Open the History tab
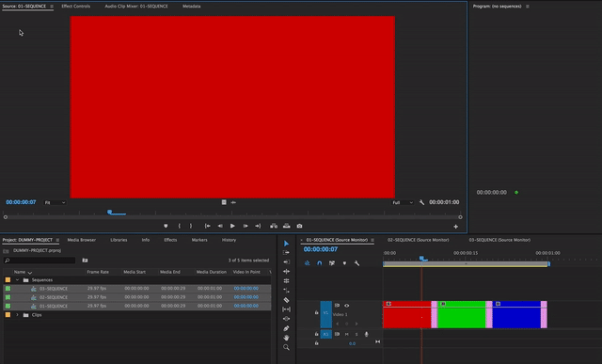602x364 pixels. pos(229,240)
